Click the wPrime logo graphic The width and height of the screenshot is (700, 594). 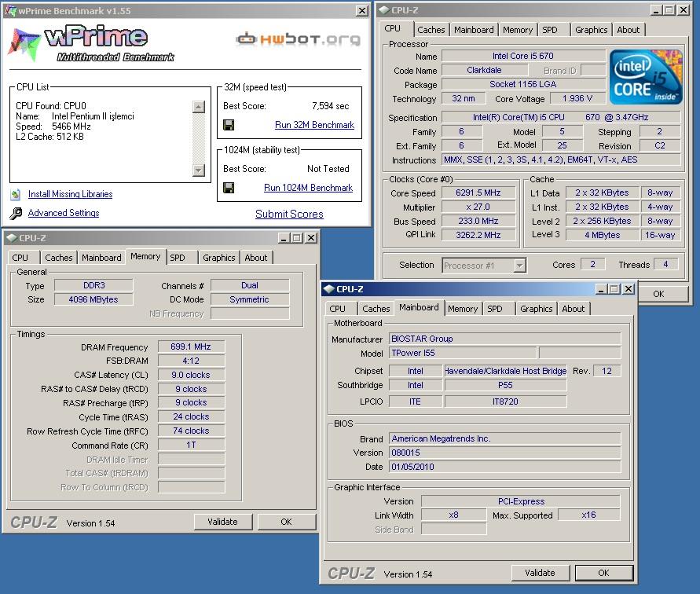(91, 44)
